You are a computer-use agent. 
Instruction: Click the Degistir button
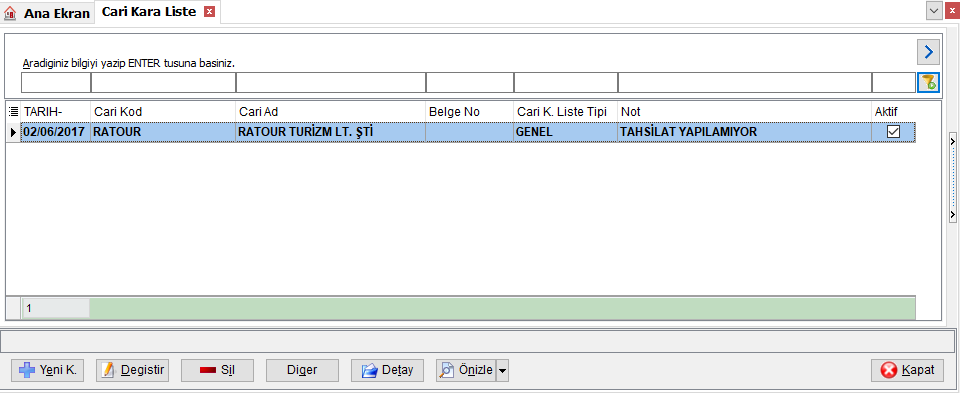coord(132,370)
